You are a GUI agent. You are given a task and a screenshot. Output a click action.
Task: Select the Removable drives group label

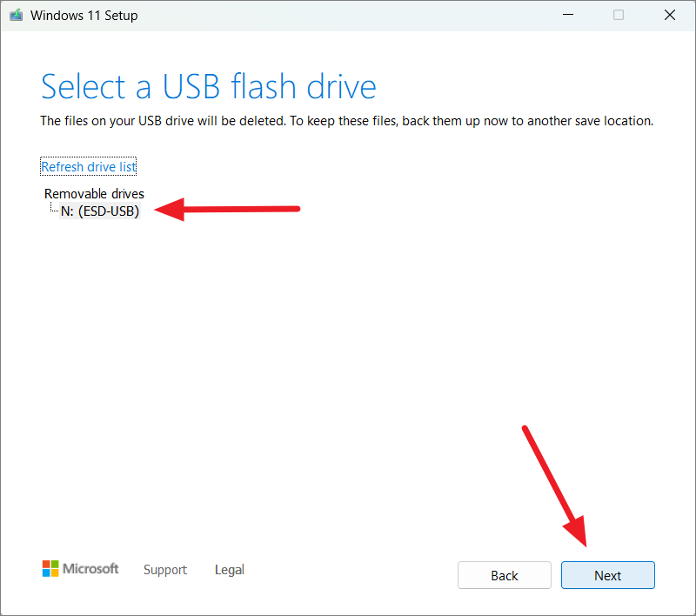(93, 193)
